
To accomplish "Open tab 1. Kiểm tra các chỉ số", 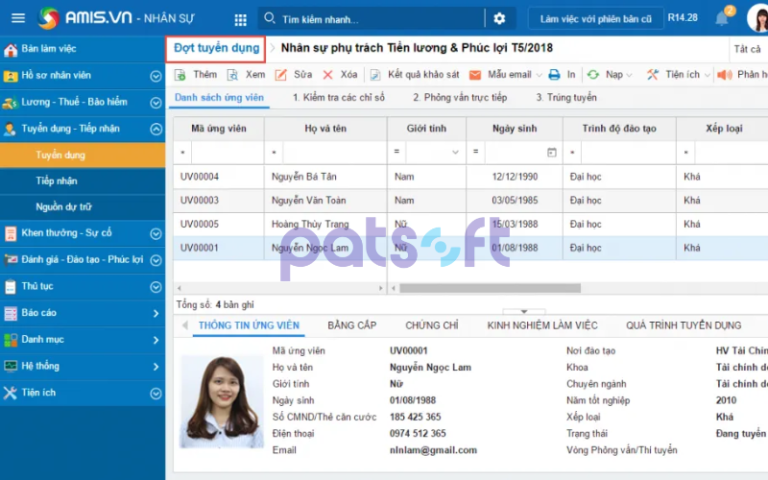I will [x=338, y=97].
